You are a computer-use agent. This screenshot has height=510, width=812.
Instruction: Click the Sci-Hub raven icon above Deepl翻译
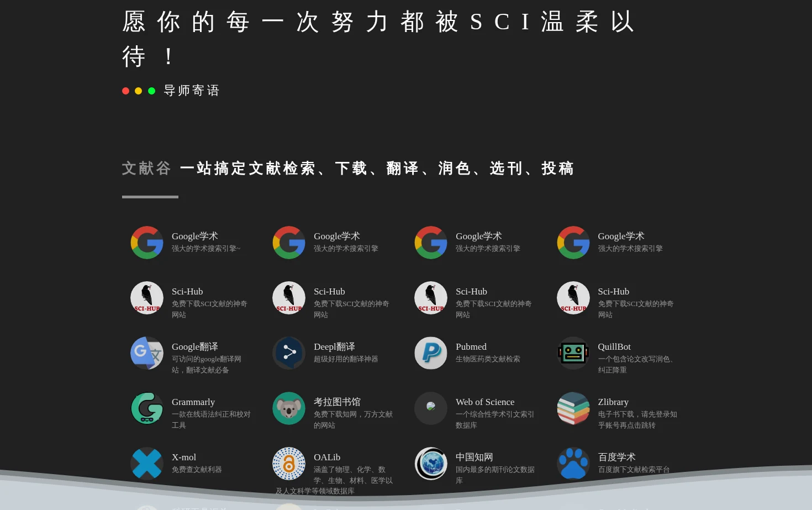[x=289, y=298]
